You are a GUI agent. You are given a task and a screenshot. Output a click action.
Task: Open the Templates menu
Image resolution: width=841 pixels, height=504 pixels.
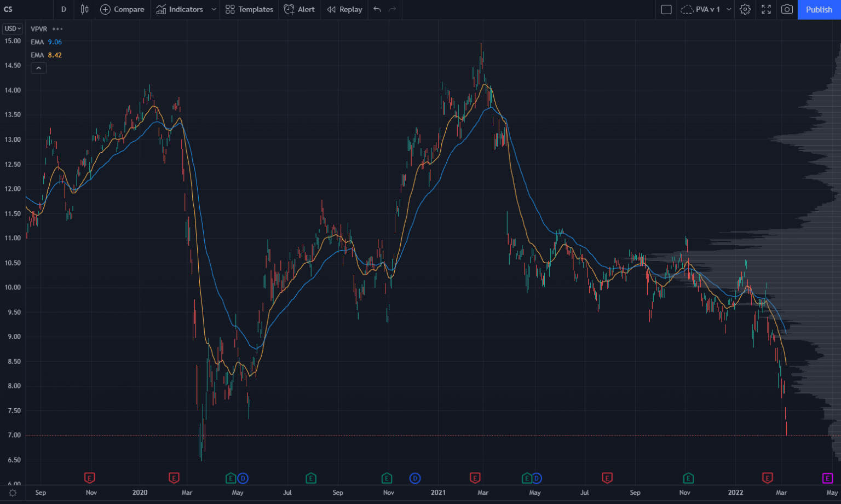(249, 9)
